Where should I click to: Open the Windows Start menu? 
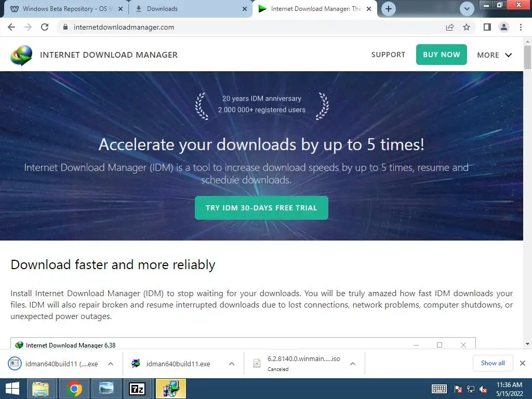click(x=12, y=389)
